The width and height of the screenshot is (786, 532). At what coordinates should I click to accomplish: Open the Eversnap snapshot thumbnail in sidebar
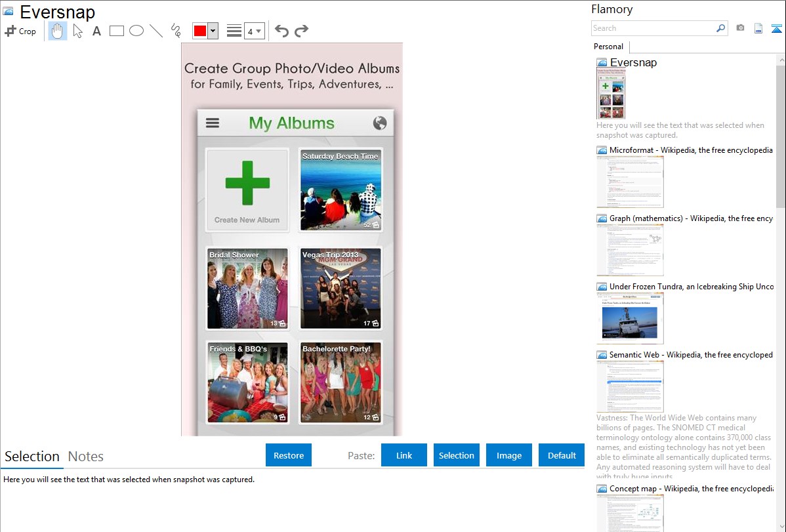[x=611, y=94]
